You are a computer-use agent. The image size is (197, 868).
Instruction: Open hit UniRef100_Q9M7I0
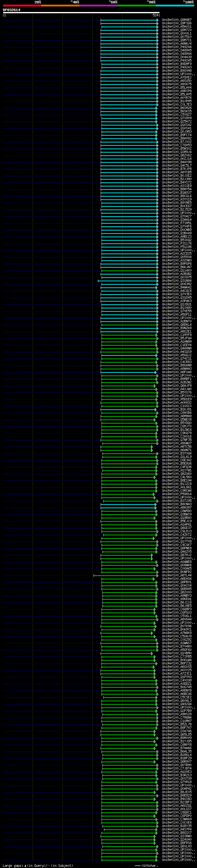point(177,30)
